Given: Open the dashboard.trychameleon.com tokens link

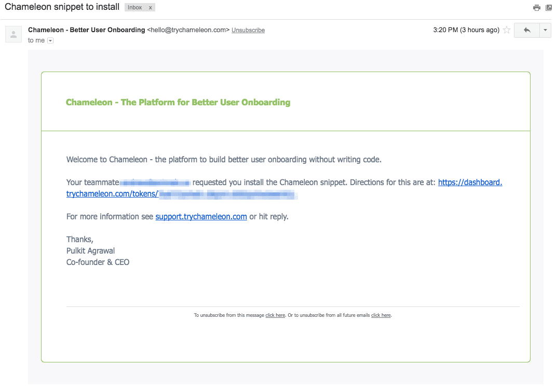Looking at the screenshot, I should [x=470, y=182].
